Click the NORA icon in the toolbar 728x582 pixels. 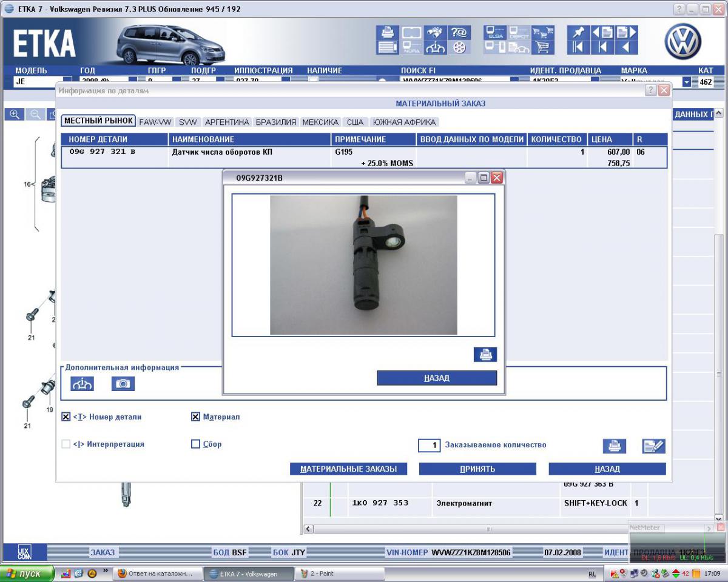[412, 47]
